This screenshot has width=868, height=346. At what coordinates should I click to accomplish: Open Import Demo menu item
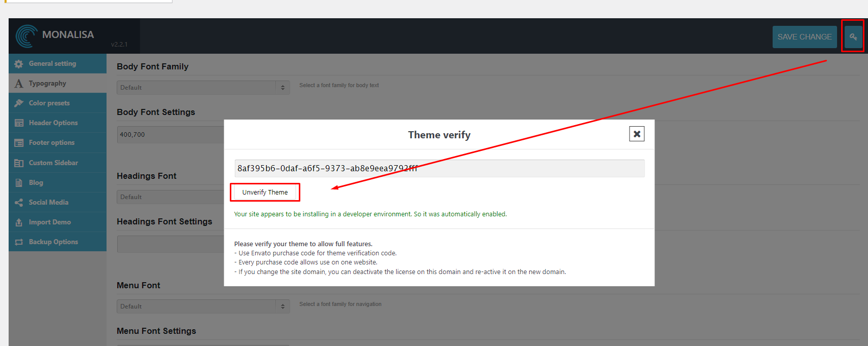[57, 222]
